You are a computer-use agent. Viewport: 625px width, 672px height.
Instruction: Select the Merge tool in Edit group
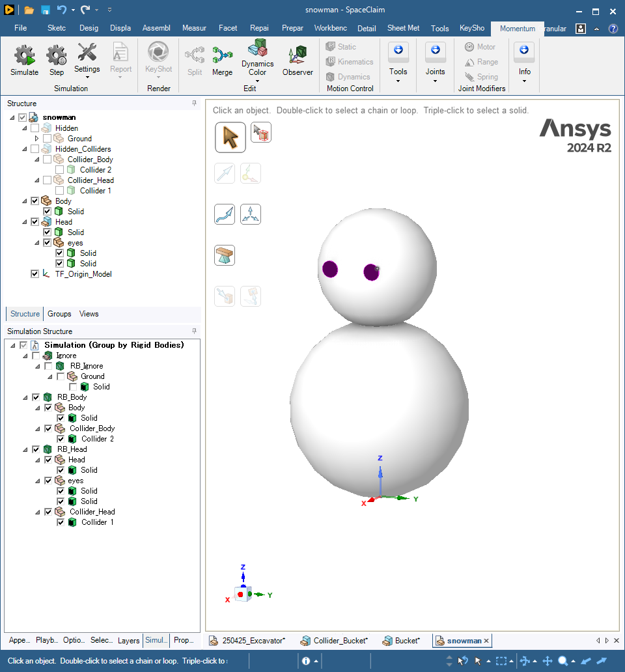(x=222, y=55)
